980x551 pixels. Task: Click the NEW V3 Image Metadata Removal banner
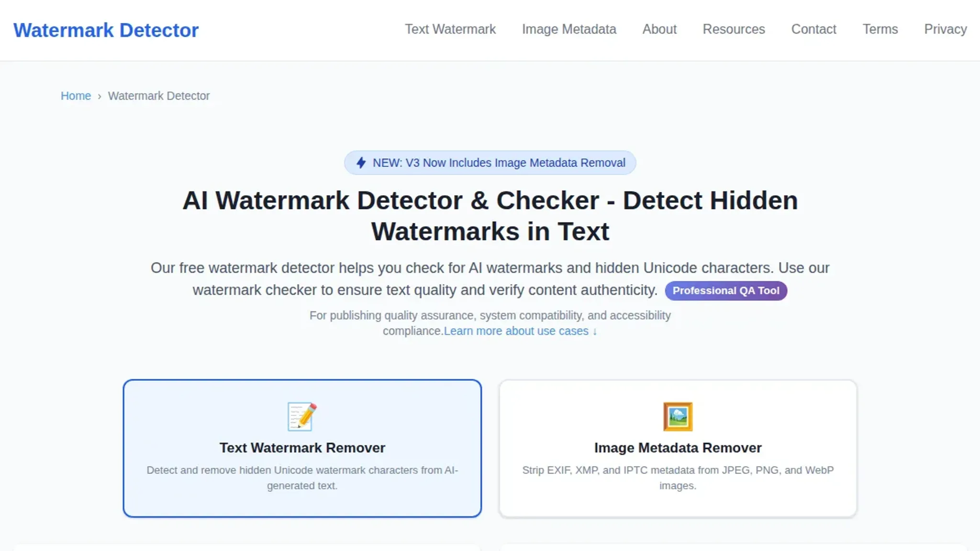[490, 163]
